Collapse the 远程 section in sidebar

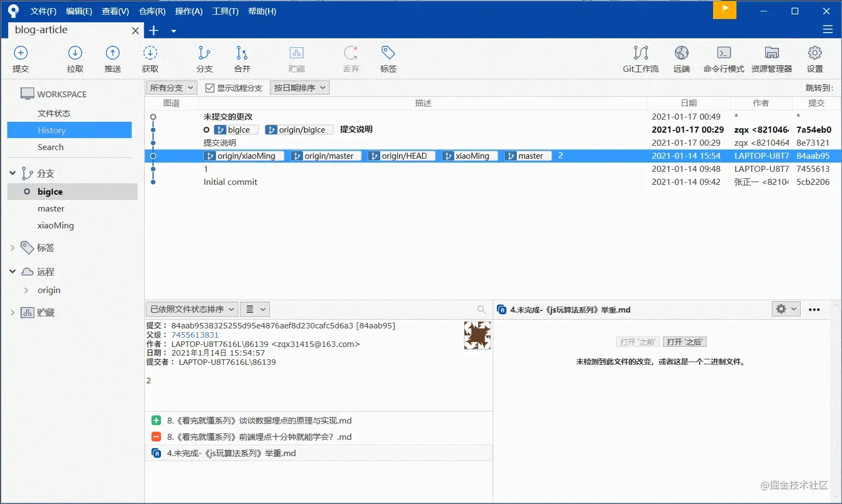click(x=13, y=271)
